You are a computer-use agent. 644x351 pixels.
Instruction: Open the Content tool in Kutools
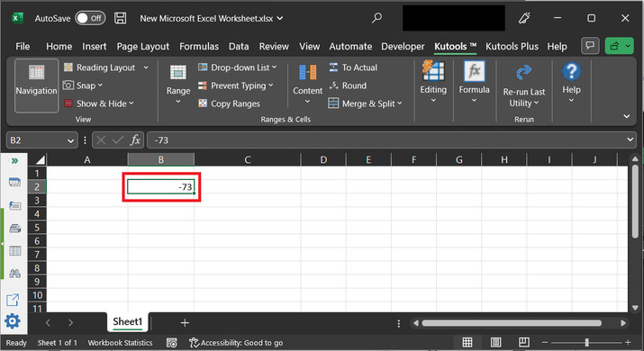pyautogui.click(x=307, y=85)
